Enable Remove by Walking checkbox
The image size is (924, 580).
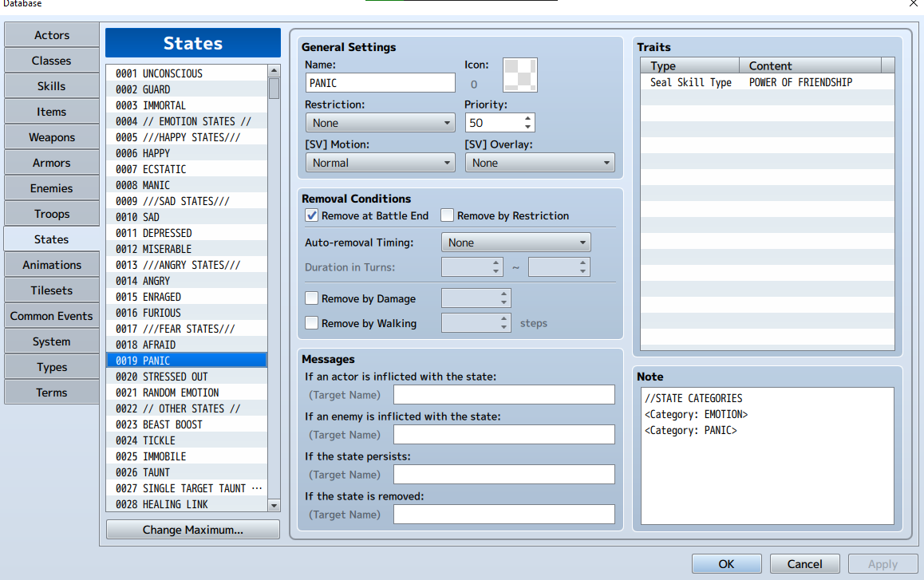312,323
